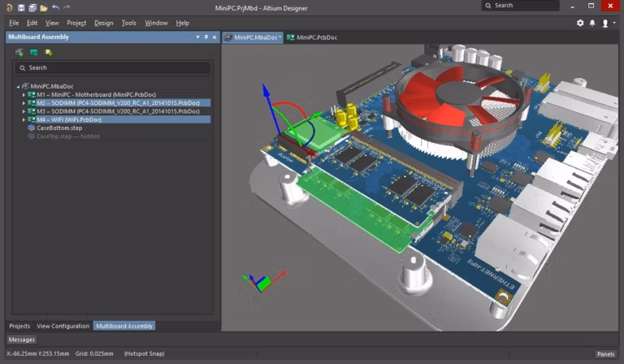Undo the last action with the undo arrow
This screenshot has width=624, height=364.
pos(55,7)
